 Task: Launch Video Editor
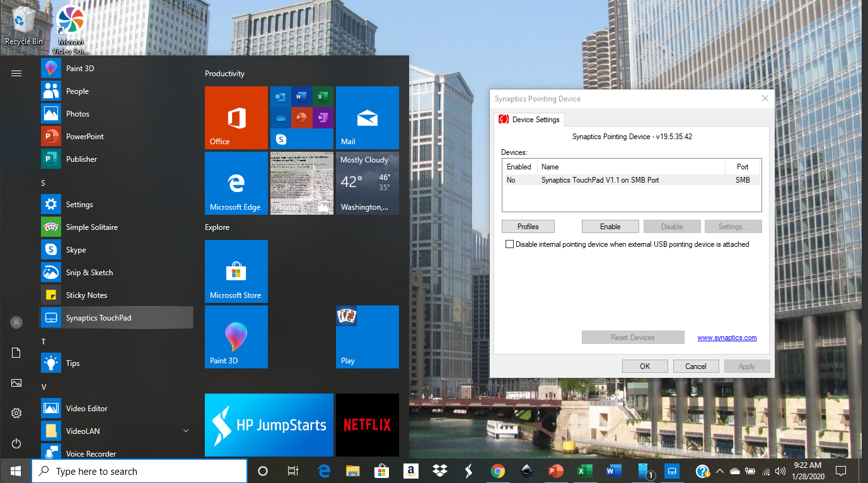pos(117,409)
